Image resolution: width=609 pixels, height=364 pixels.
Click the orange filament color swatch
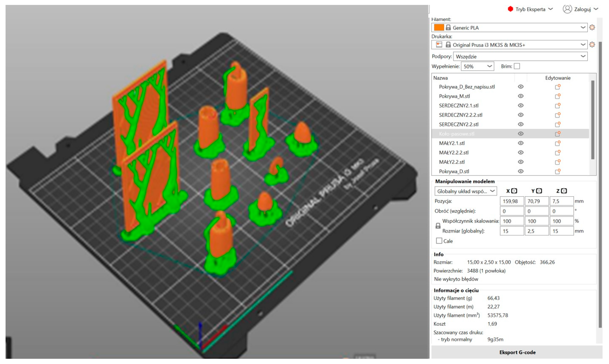439,27
